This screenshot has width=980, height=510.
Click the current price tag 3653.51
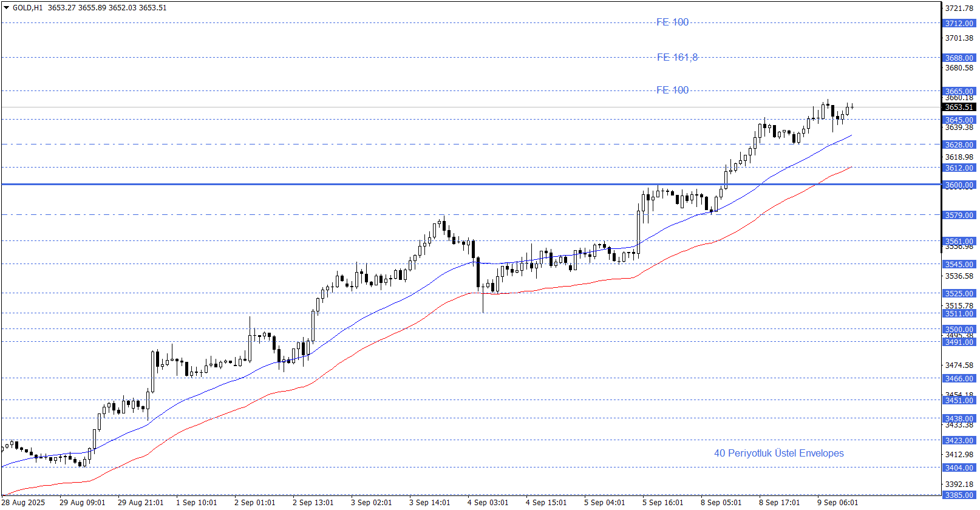pyautogui.click(x=959, y=107)
